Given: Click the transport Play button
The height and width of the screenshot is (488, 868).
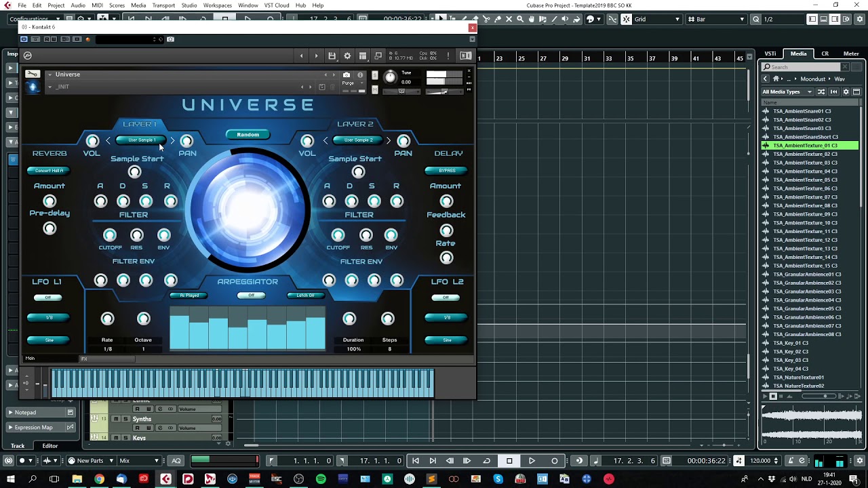Looking at the screenshot, I should tap(532, 461).
